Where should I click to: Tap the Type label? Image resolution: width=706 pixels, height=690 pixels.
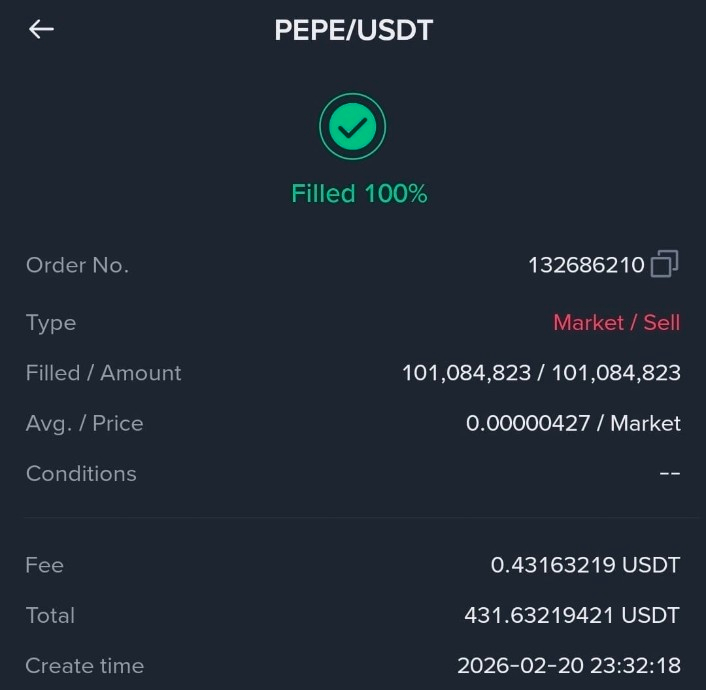[x=51, y=323]
